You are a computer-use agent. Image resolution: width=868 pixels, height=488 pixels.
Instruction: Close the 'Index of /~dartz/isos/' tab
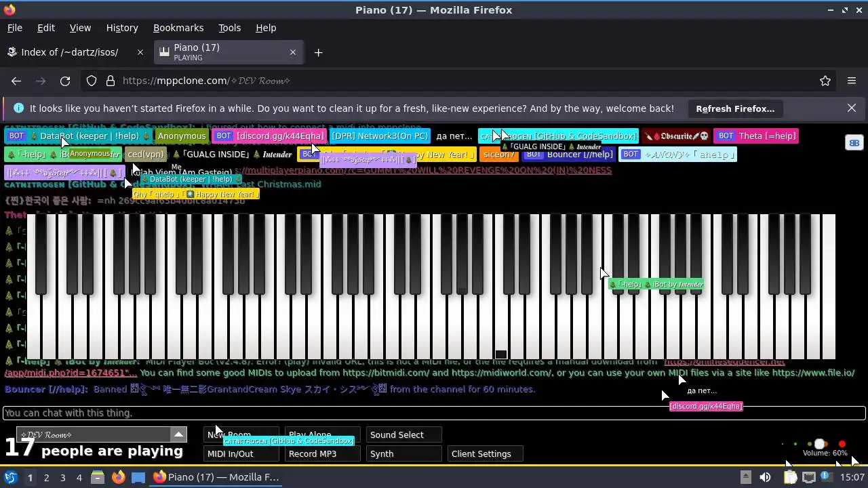pyautogui.click(x=140, y=52)
